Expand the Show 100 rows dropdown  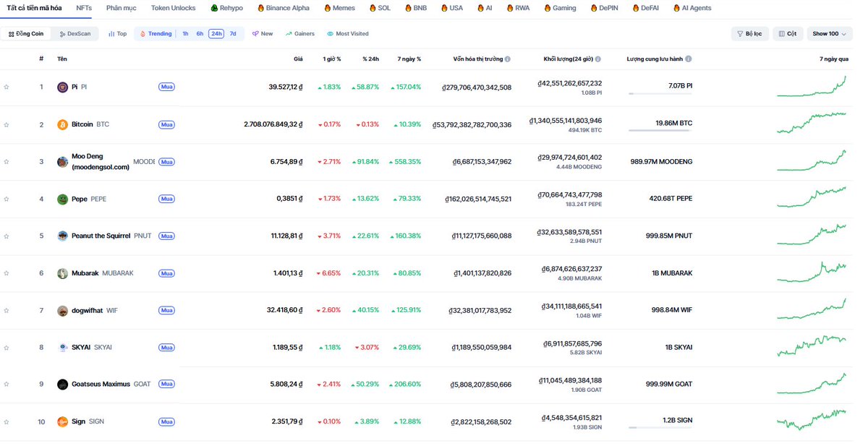coord(830,34)
